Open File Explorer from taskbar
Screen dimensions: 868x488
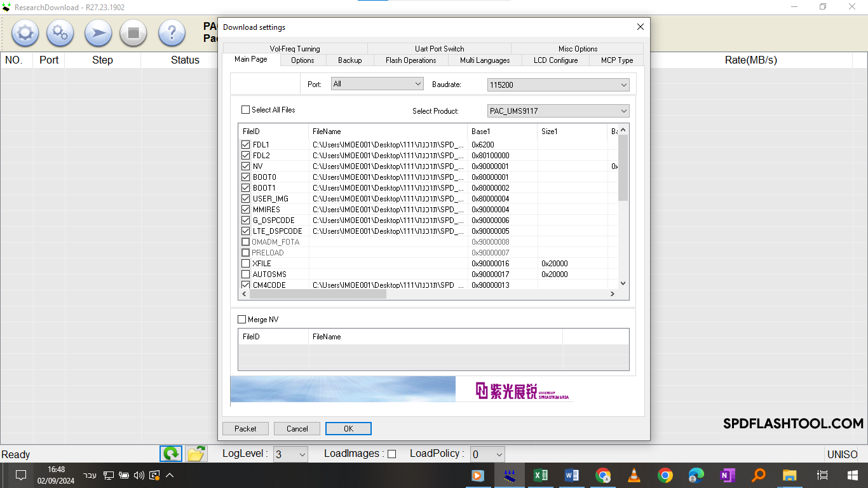tap(790, 475)
